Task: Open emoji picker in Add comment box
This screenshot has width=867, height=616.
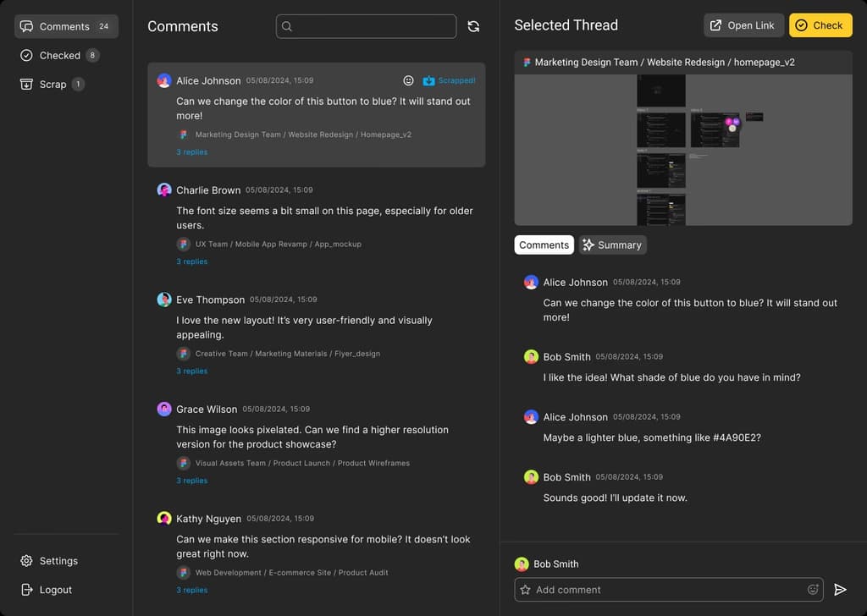Action: click(812, 590)
